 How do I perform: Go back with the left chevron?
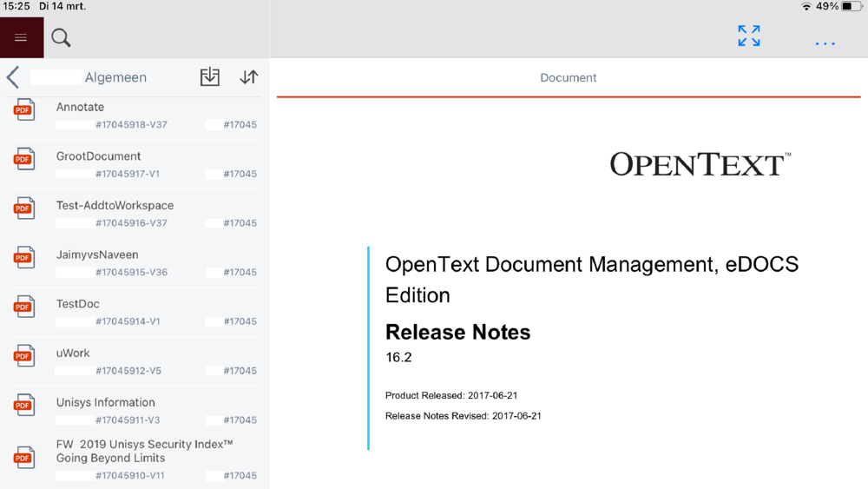pos(13,77)
